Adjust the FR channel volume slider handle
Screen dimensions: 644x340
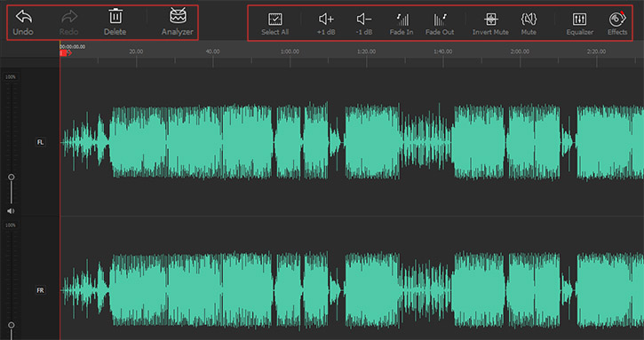pos(11,325)
